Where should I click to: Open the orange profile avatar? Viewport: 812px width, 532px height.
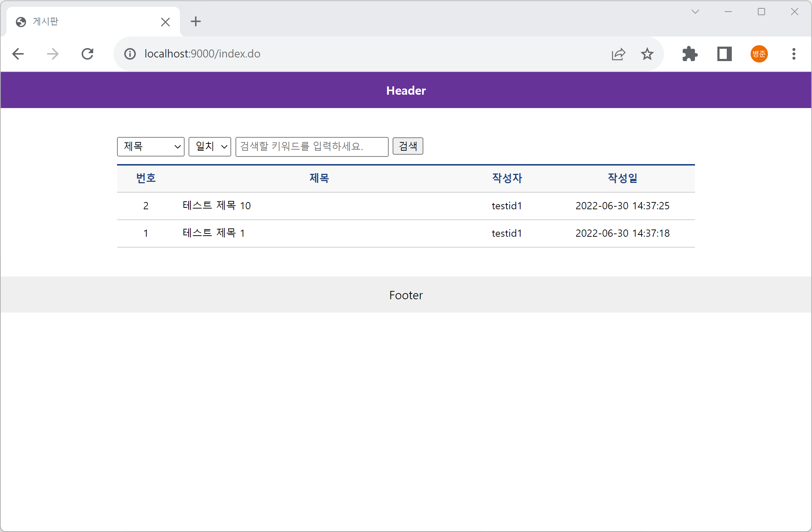[759, 54]
